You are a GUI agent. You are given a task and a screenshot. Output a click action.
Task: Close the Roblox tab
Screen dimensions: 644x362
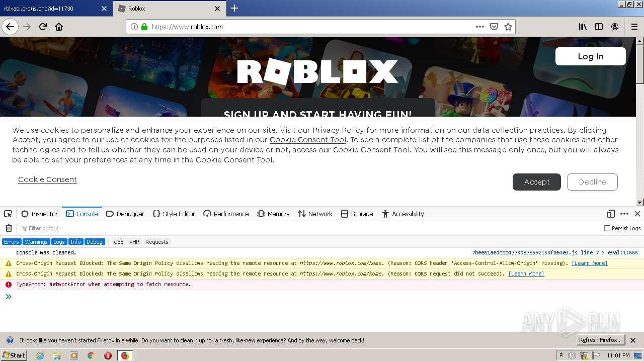tap(217, 9)
